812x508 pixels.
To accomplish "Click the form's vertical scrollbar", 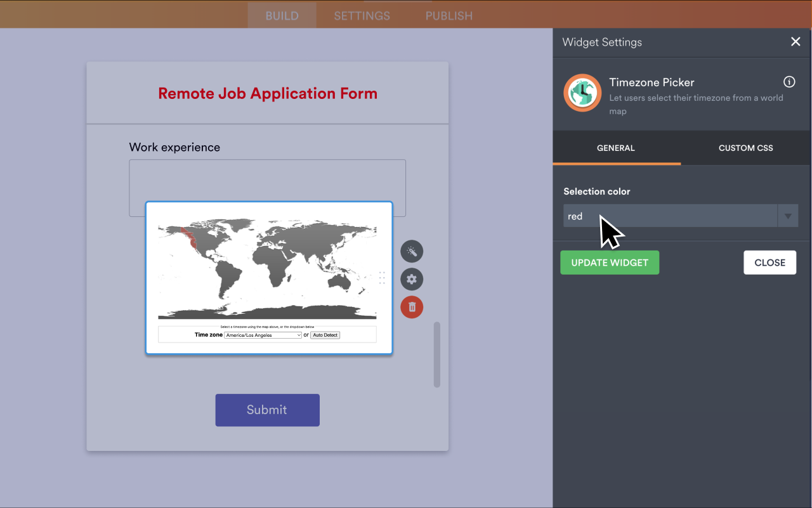I will click(436, 354).
